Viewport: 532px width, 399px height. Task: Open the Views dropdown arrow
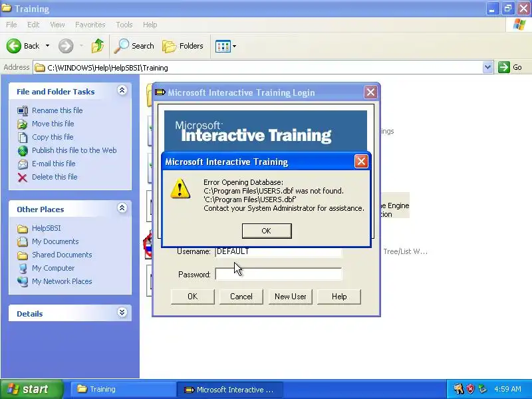pyautogui.click(x=235, y=46)
